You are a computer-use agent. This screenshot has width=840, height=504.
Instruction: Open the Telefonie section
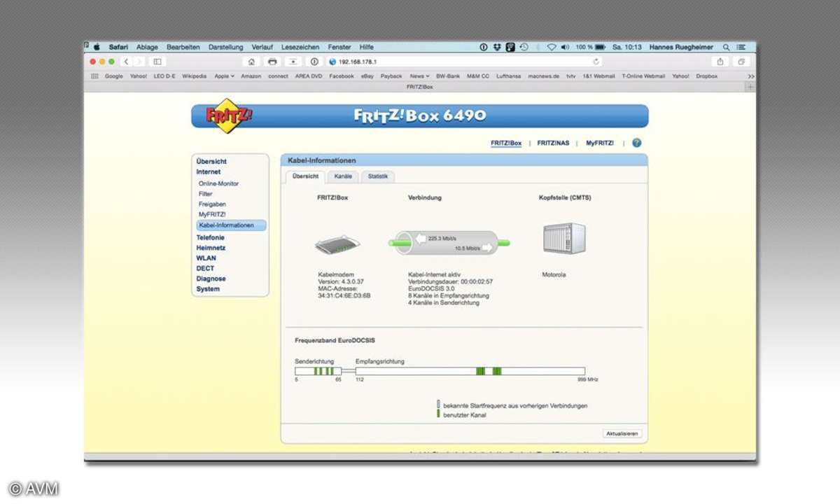click(x=211, y=238)
